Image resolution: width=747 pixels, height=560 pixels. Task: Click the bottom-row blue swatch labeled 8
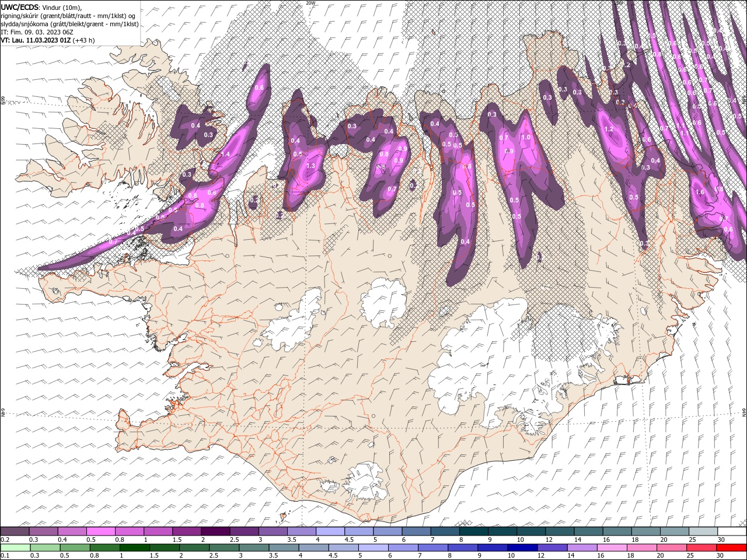(x=463, y=548)
